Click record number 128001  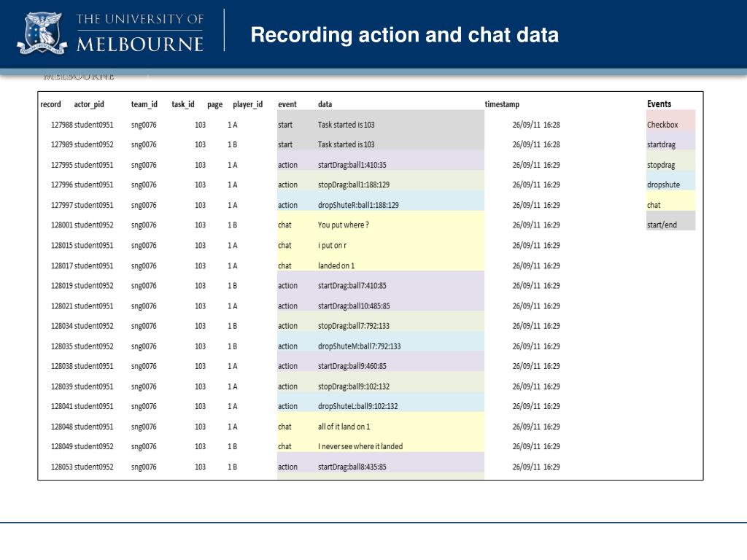point(62,225)
